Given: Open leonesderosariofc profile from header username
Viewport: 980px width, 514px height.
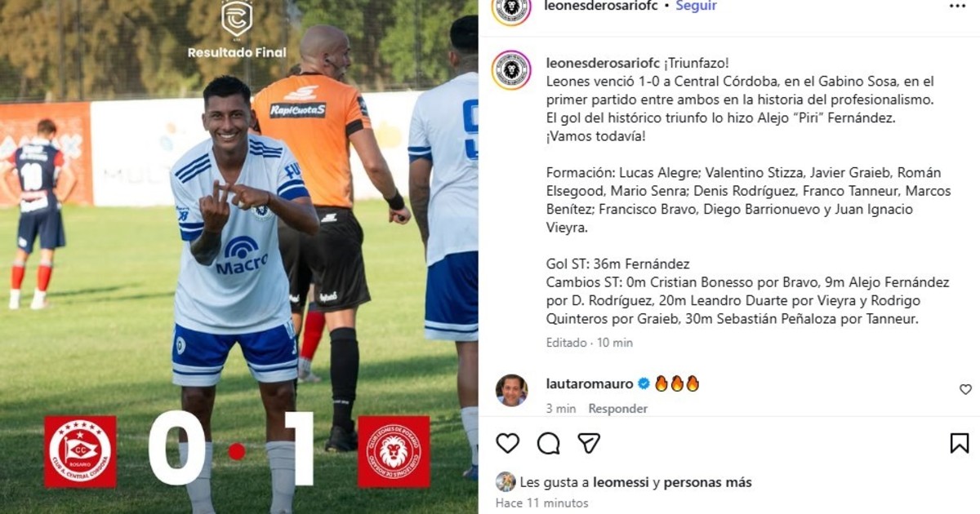Looking at the screenshot, I should [x=602, y=6].
